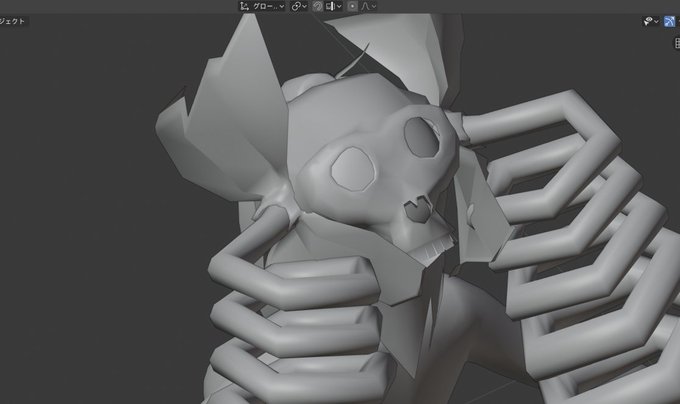Open the グロー transform orientation dropdown
The width and height of the screenshot is (680, 404).
[x=262, y=6]
